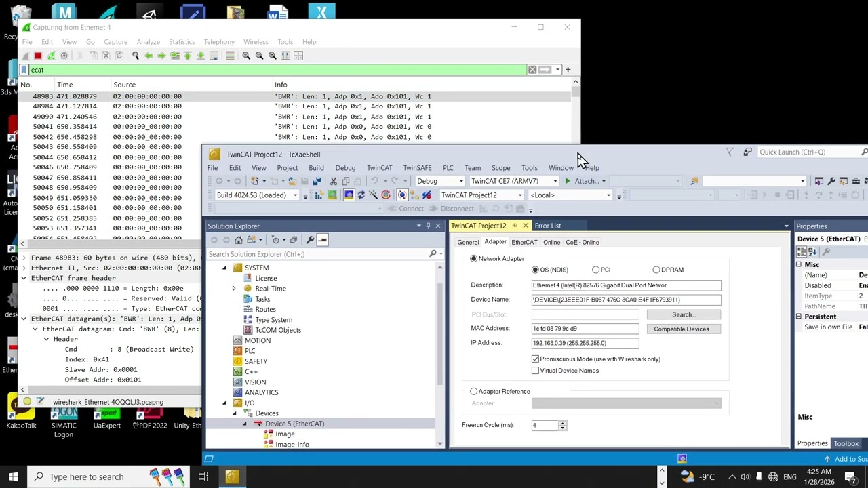
Task: Expand EtherCAT frame header in Wireshark
Action: (x=24, y=278)
